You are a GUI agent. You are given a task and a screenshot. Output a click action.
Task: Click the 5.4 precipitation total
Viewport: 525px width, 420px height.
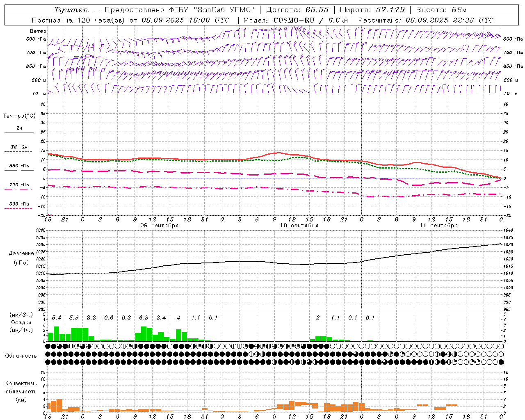click(x=57, y=318)
